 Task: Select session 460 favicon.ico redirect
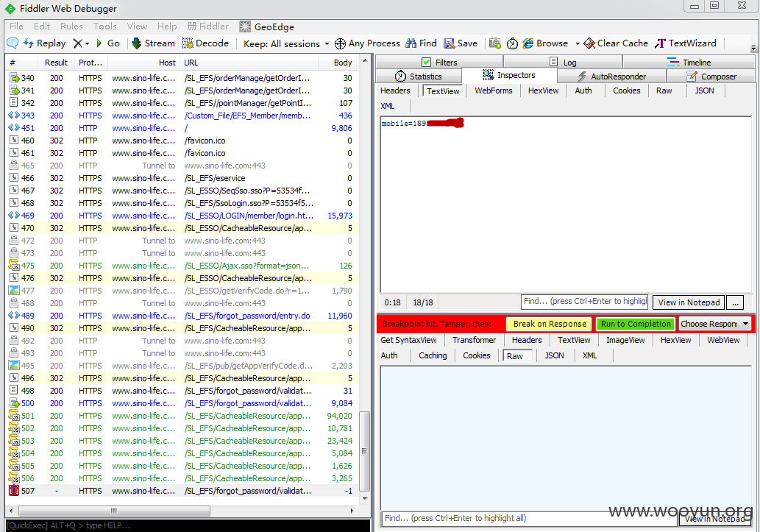183,141
